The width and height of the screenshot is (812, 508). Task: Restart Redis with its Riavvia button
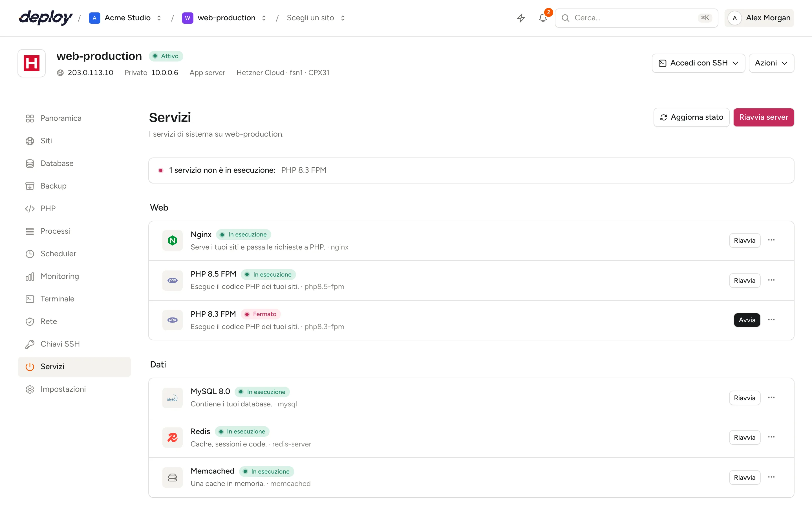(x=745, y=437)
